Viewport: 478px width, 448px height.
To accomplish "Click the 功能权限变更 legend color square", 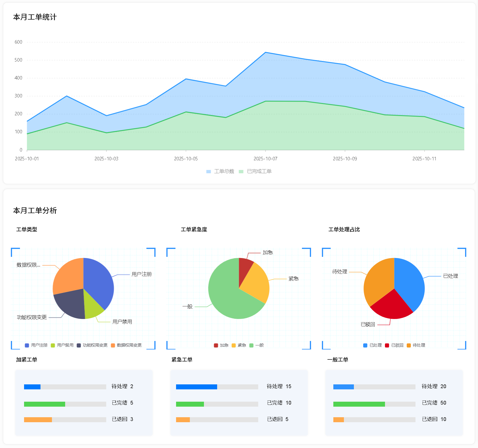I will pos(79,345).
